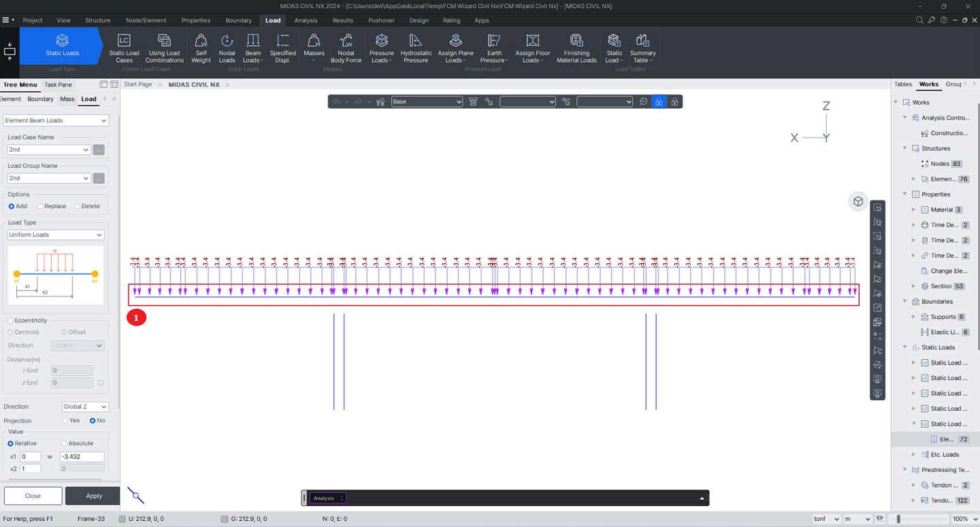Open Beam Loads ribbon dropdown
980x527 pixels.
(252, 48)
